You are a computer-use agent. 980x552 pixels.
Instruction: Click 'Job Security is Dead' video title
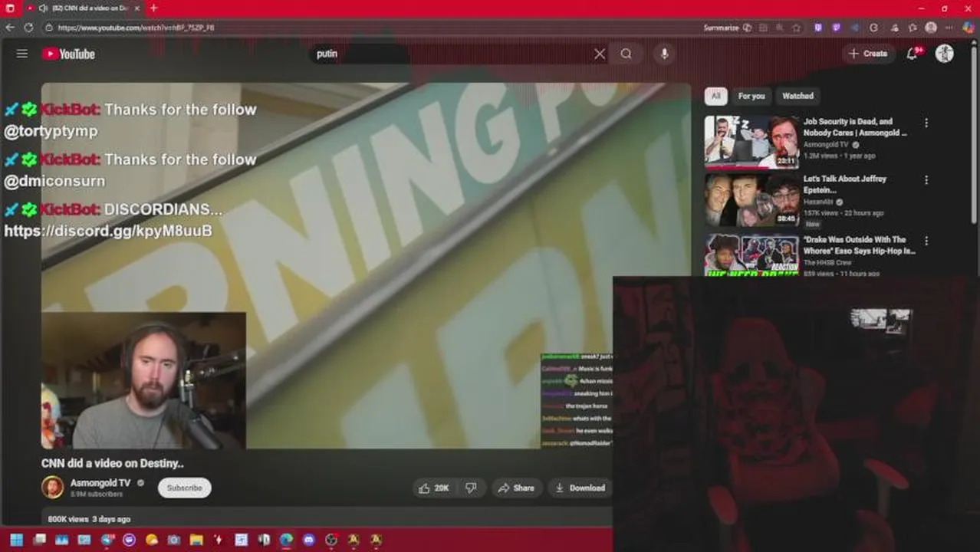(x=855, y=127)
